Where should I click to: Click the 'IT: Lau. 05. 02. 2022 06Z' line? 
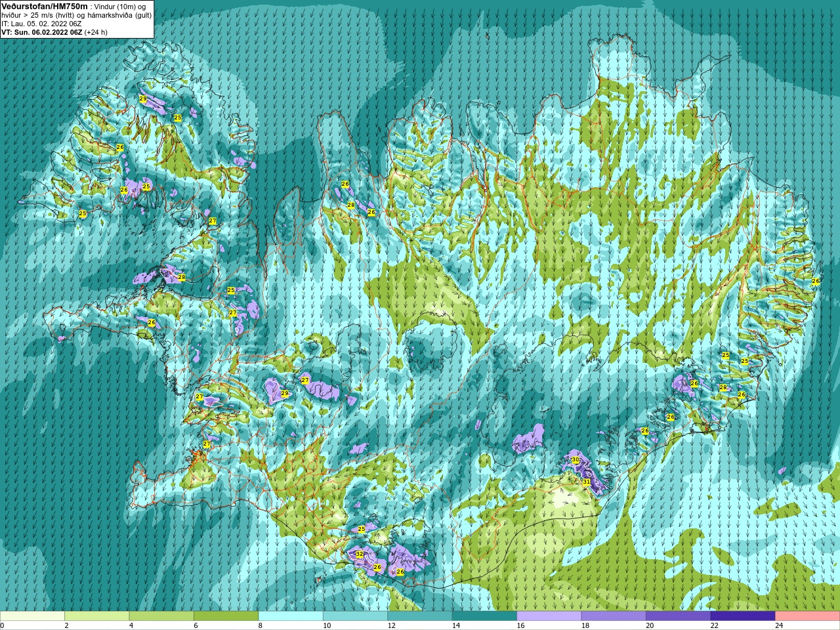coord(41,24)
